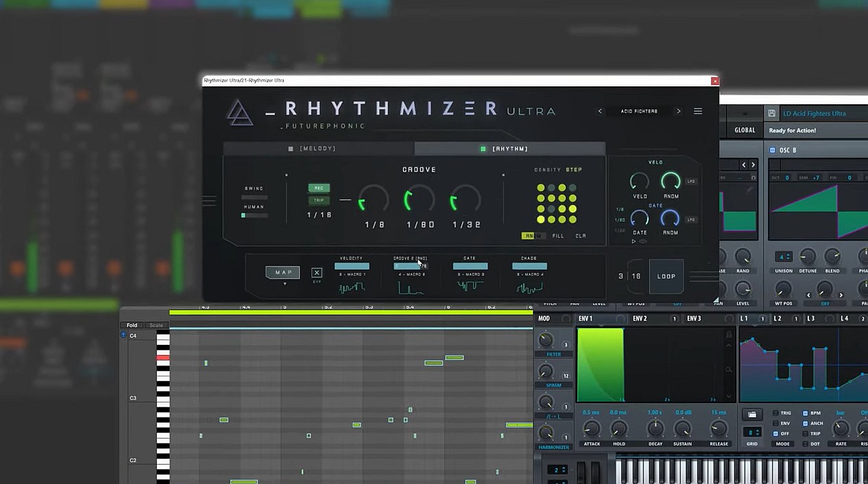Select the L2 LFO tab in Serum
The image size is (868, 484).
pos(777,319)
